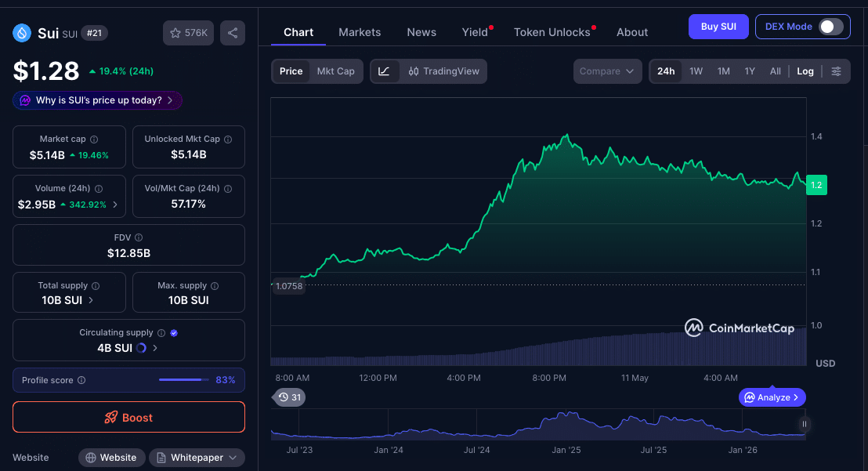This screenshot has width=868, height=471.
Task: Click the $12.85B FDV value
Action: 129,253
